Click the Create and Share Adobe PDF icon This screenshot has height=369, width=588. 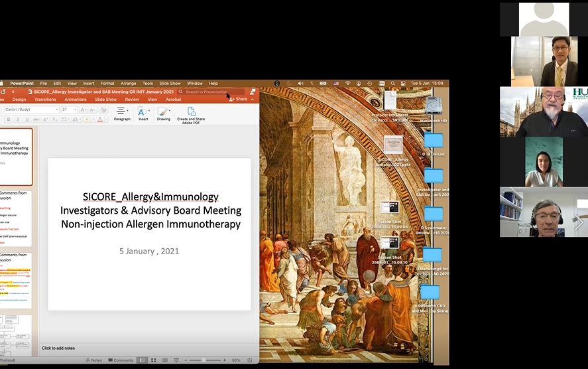pyautogui.click(x=191, y=111)
